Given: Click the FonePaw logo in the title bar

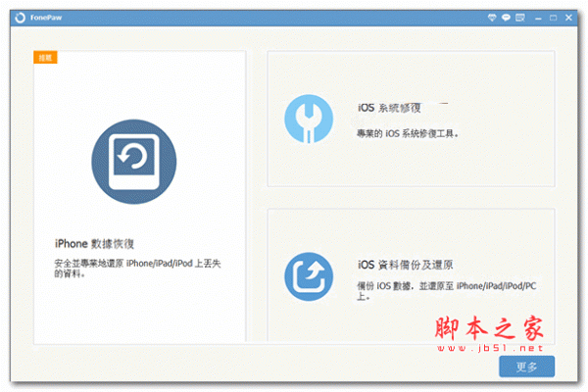Looking at the screenshot, I should (x=20, y=18).
